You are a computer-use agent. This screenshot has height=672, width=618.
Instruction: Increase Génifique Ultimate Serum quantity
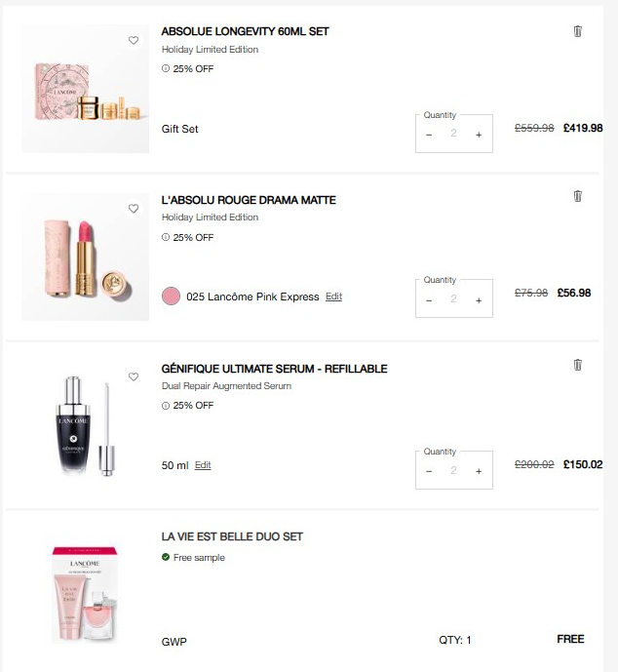[479, 471]
